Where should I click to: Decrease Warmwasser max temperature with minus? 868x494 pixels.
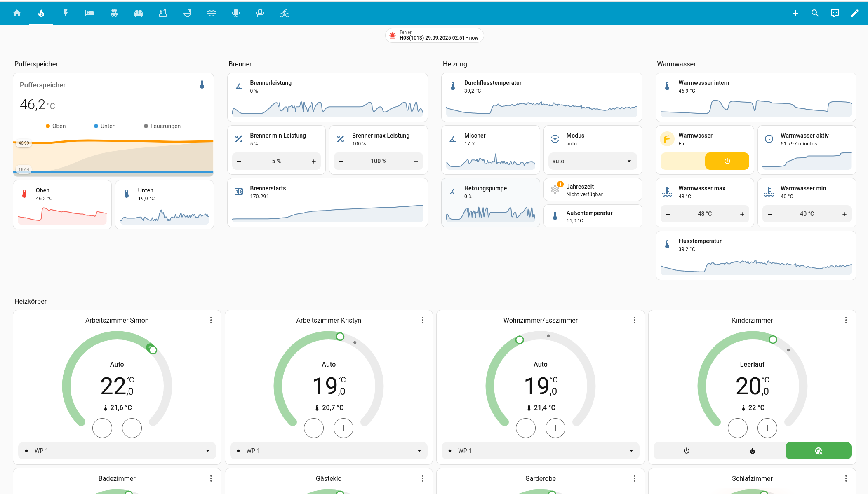pos(668,214)
